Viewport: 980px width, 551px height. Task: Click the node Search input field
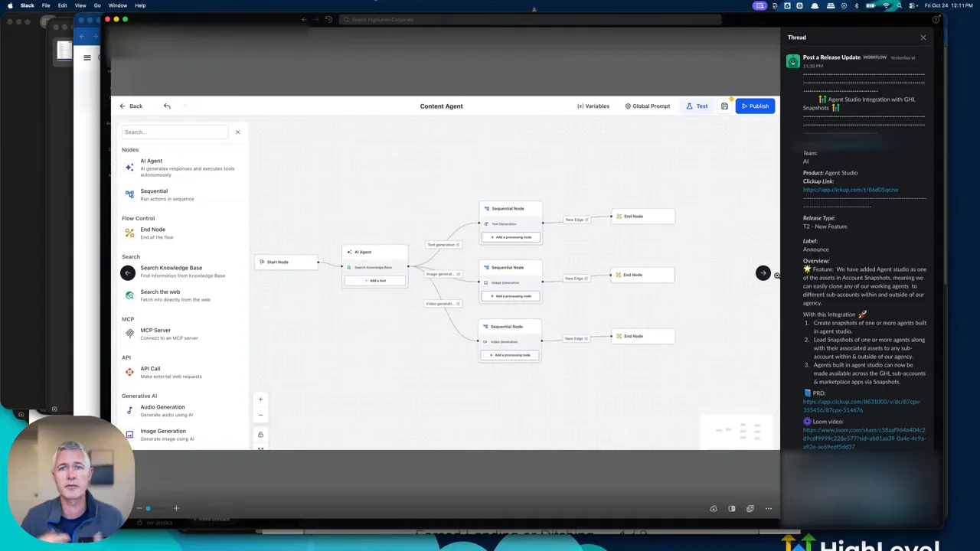tap(175, 132)
